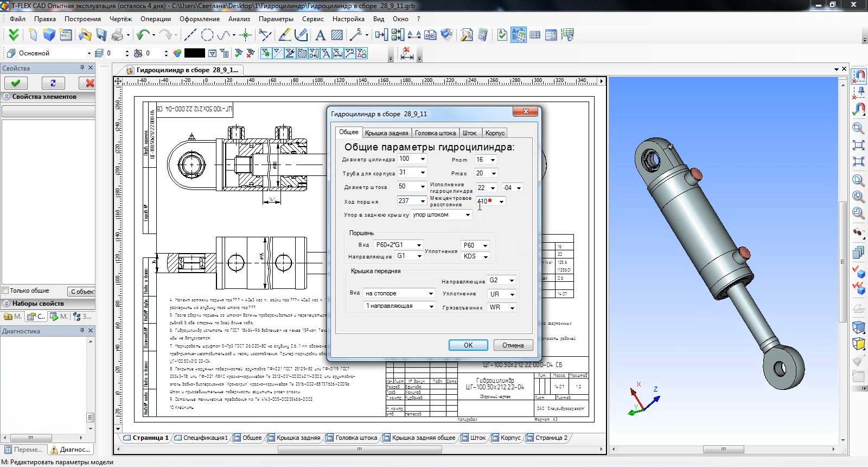Click the green double-checkmark finish icon
Viewport: 868px width, 467px height.
(14, 35)
